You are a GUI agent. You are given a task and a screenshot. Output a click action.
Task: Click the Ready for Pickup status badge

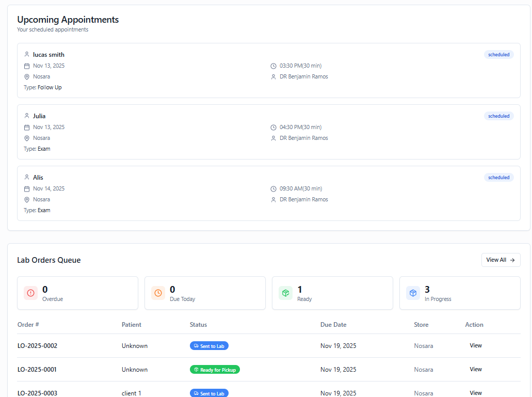pyautogui.click(x=215, y=369)
